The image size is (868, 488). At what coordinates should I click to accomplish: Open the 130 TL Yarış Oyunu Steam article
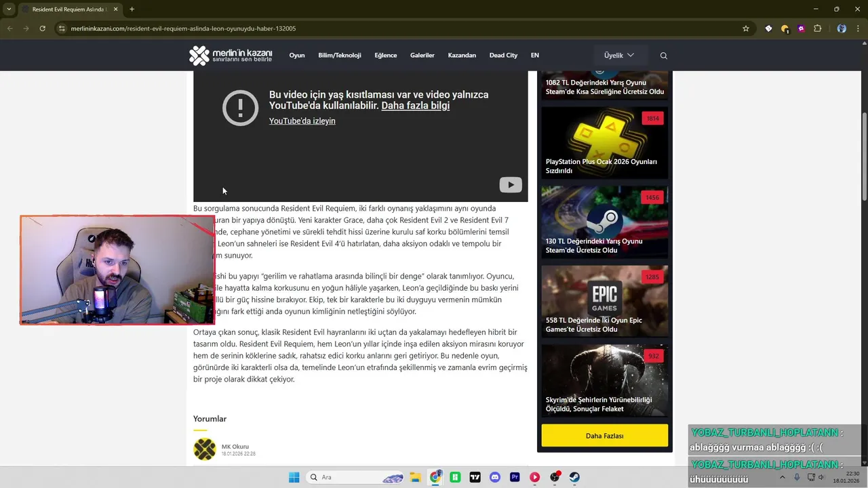click(605, 222)
